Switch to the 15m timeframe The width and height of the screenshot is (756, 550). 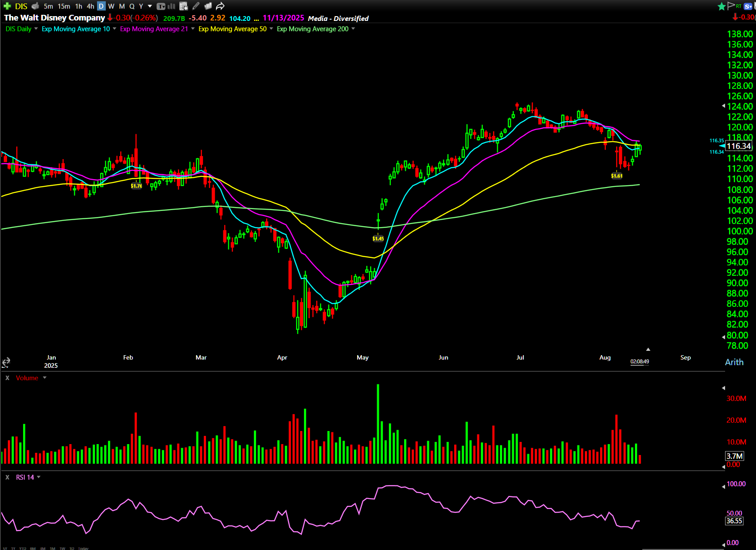point(64,6)
